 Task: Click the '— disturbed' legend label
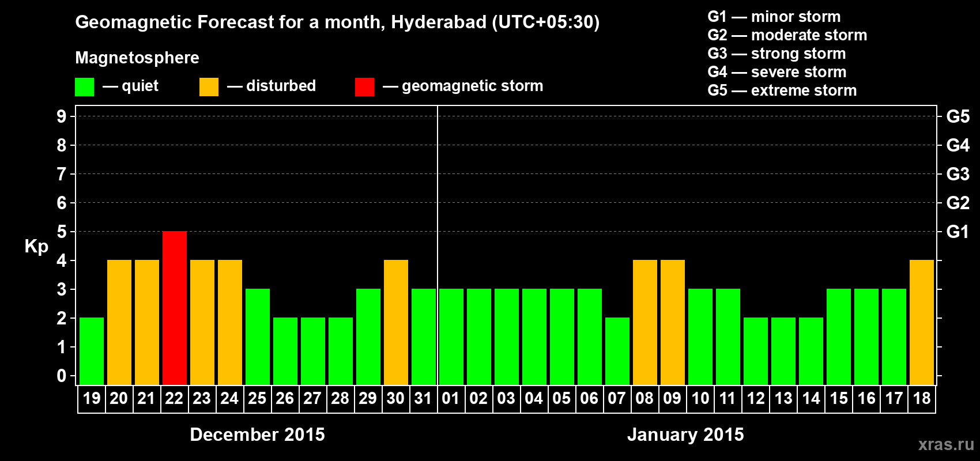pos(272,86)
